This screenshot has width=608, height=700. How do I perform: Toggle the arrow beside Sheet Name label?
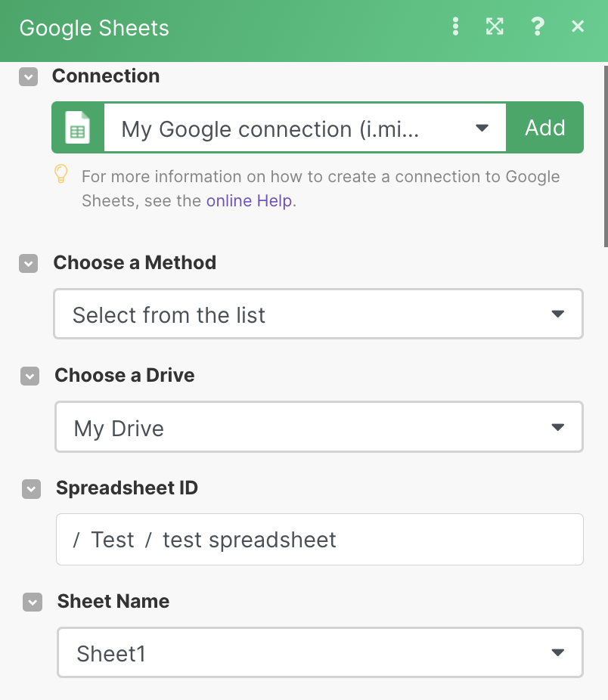(33, 602)
